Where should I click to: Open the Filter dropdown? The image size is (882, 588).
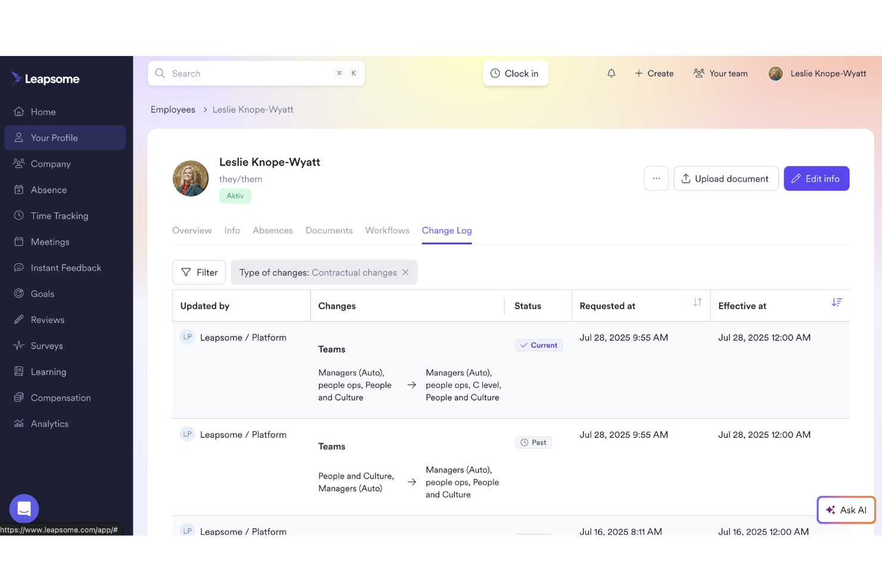(198, 272)
